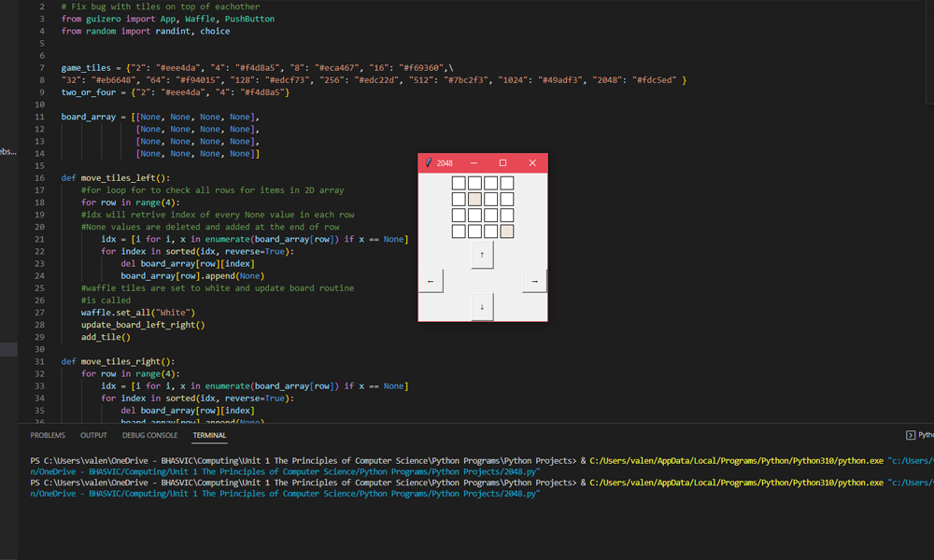Click the top-left empty tile of the grid

coord(459,183)
